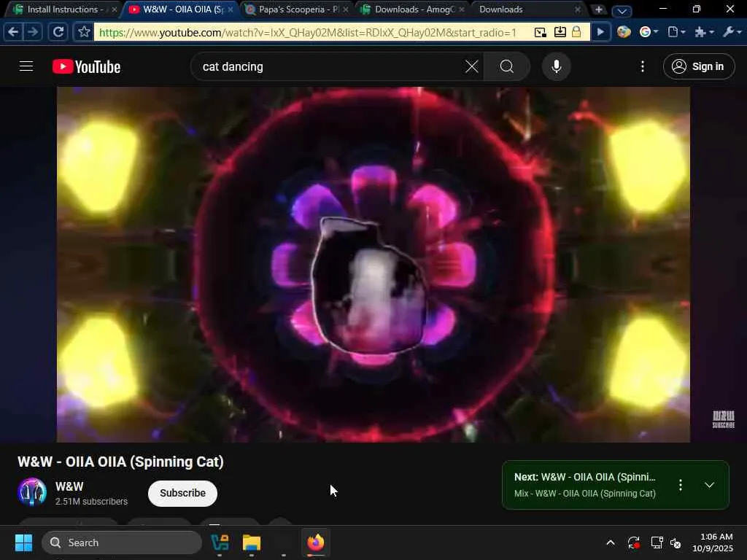Image resolution: width=747 pixels, height=560 pixels.
Task: Open the wrench tools menu
Action: pos(732,32)
